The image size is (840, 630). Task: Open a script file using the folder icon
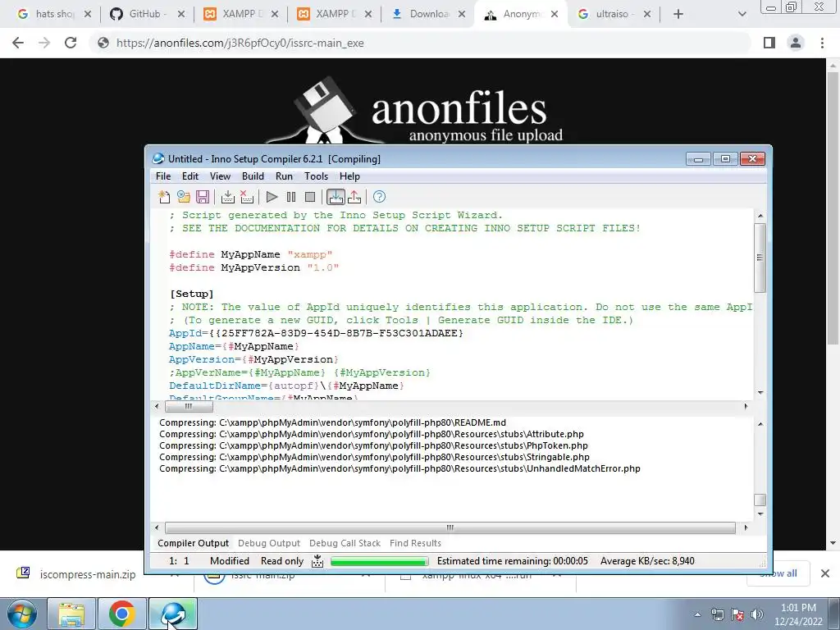tap(183, 197)
